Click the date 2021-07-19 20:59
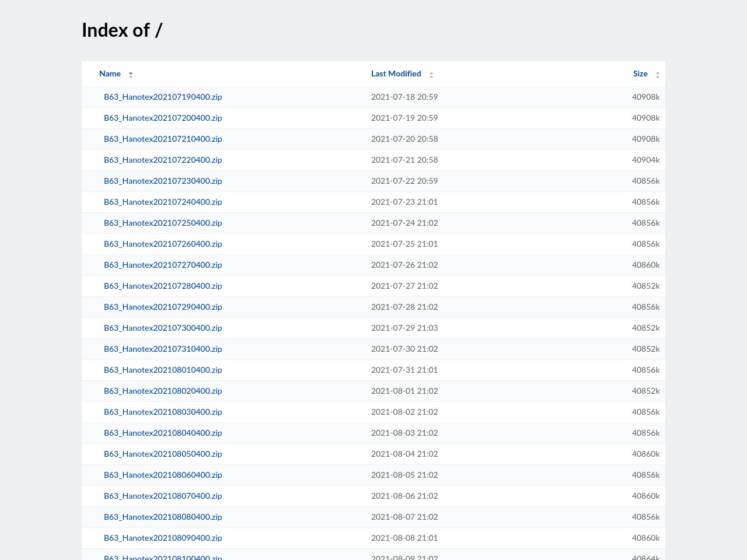747x560 pixels. pyautogui.click(x=404, y=118)
